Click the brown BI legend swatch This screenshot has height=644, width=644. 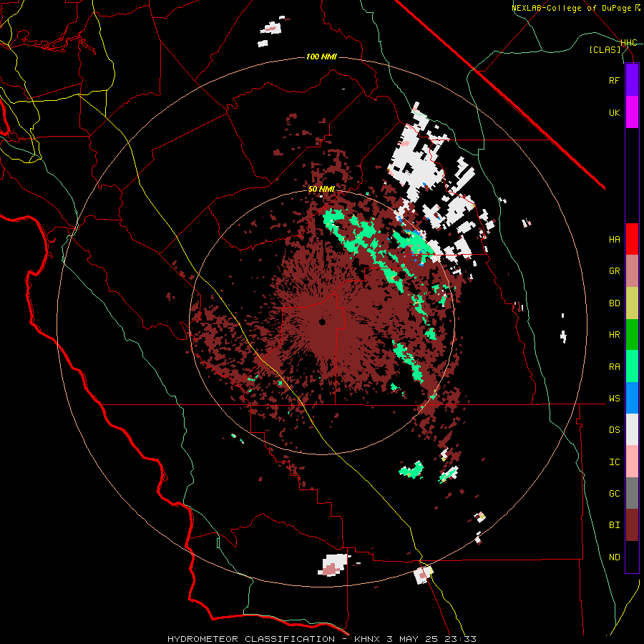pos(632,525)
